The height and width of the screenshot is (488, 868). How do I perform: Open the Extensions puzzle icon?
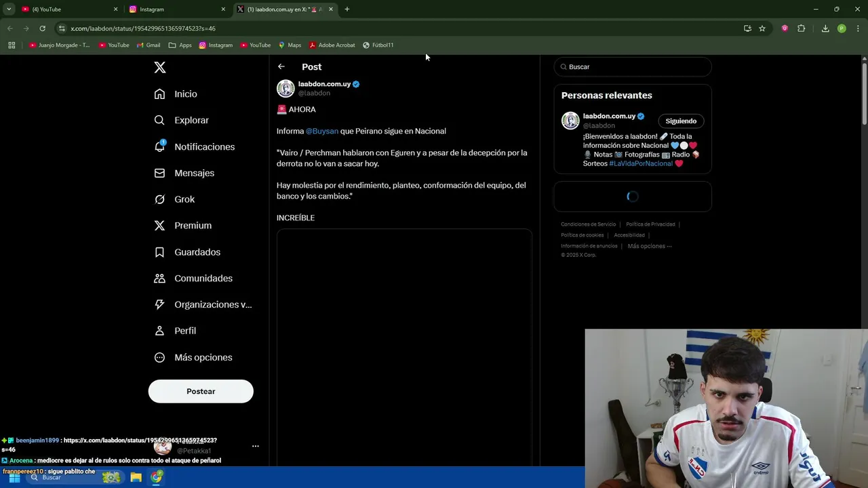click(x=801, y=28)
